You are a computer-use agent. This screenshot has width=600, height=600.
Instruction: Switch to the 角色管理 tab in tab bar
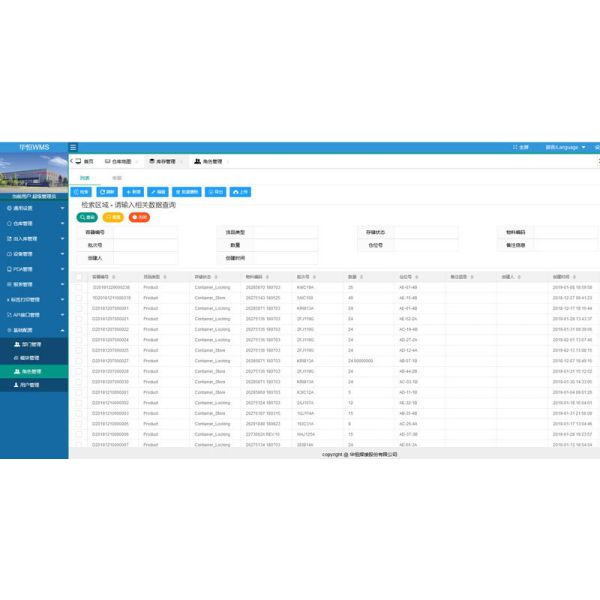[208, 161]
